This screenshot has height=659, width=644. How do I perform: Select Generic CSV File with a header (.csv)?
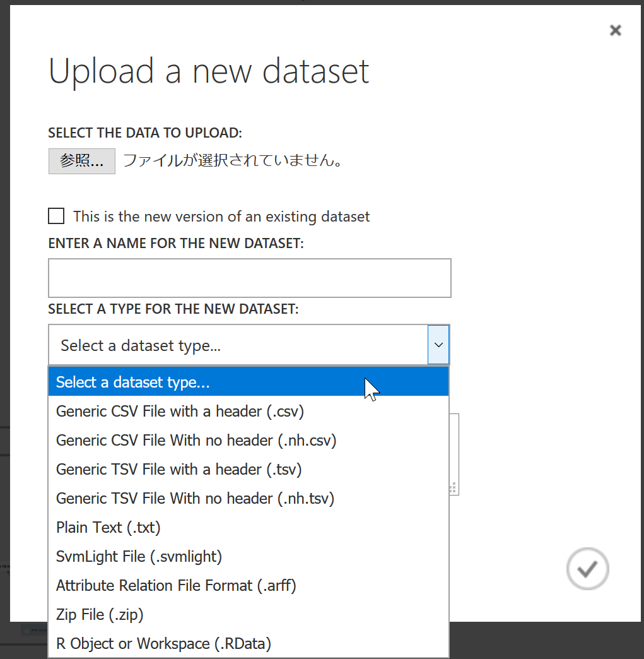coord(180,412)
